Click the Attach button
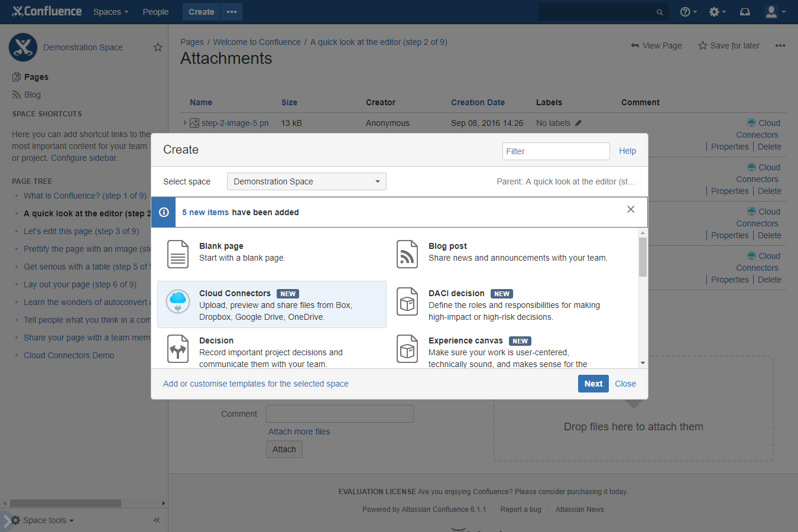Screen dimensions: 798x532 (284, 449)
